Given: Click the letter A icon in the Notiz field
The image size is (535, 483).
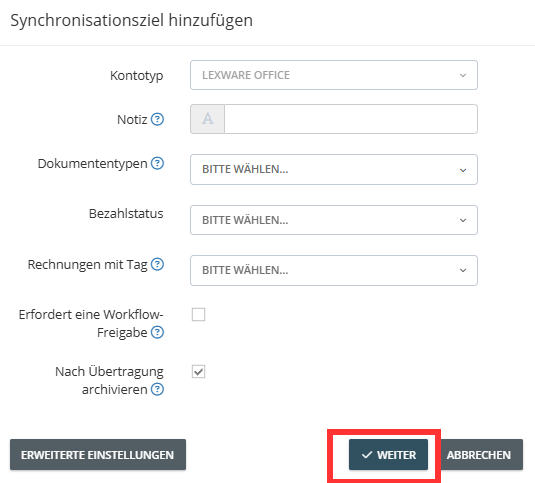Looking at the screenshot, I should [x=207, y=119].
